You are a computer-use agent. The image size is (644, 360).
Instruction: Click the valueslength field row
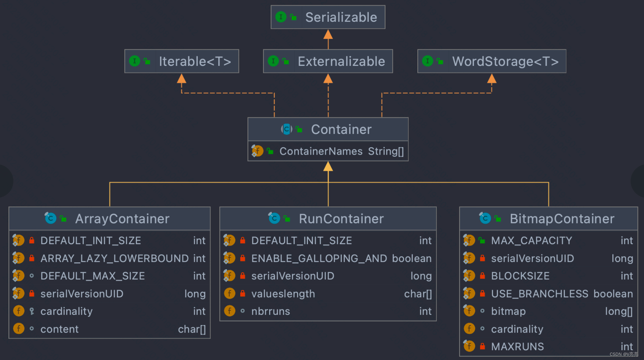point(327,293)
